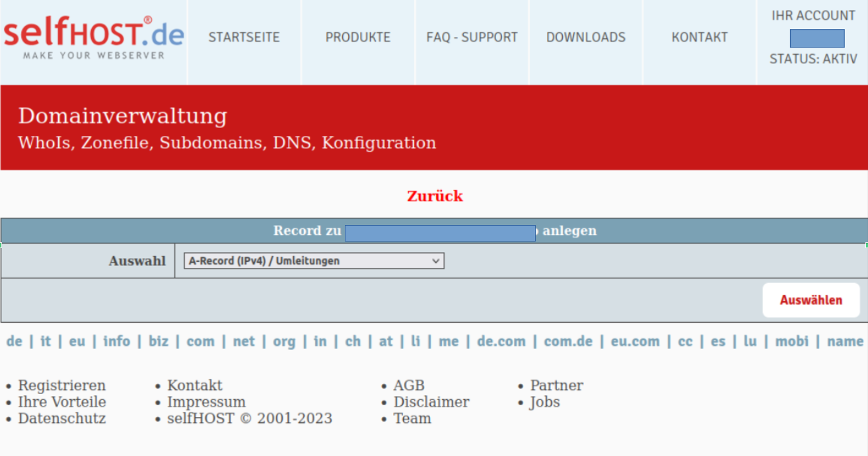Screen dimensions: 868x456
Task: Click the selfHOST.de logo
Action: (x=94, y=38)
